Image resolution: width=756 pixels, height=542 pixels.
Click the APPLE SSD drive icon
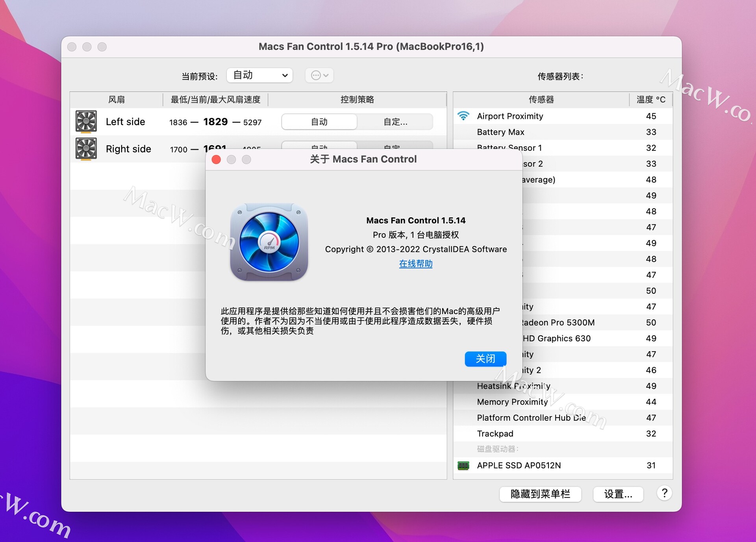pyautogui.click(x=463, y=465)
